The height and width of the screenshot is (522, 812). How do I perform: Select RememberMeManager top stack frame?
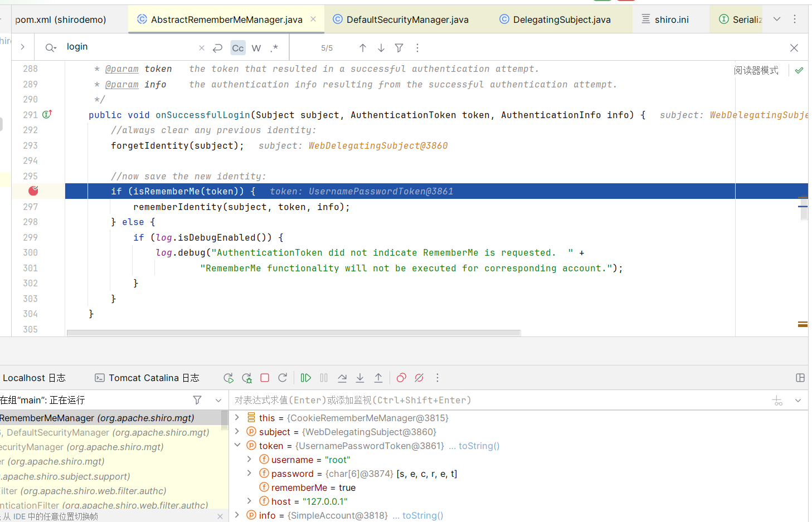(x=110, y=418)
